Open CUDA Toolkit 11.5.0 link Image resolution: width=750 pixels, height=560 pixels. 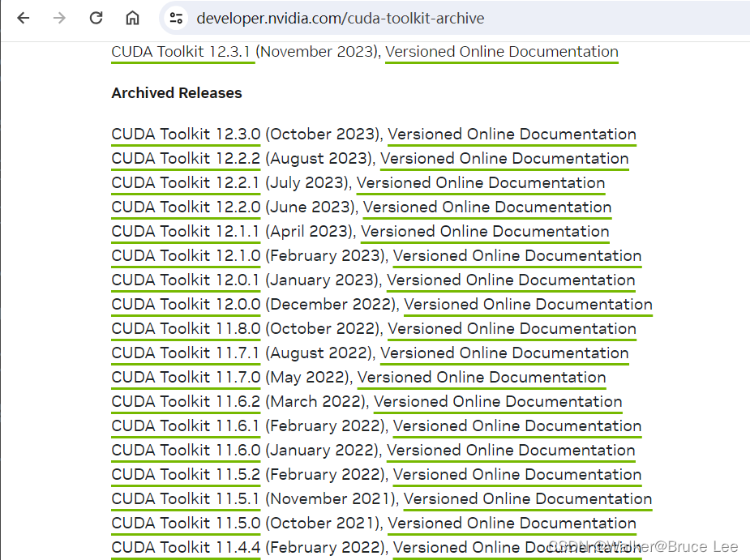click(x=186, y=524)
